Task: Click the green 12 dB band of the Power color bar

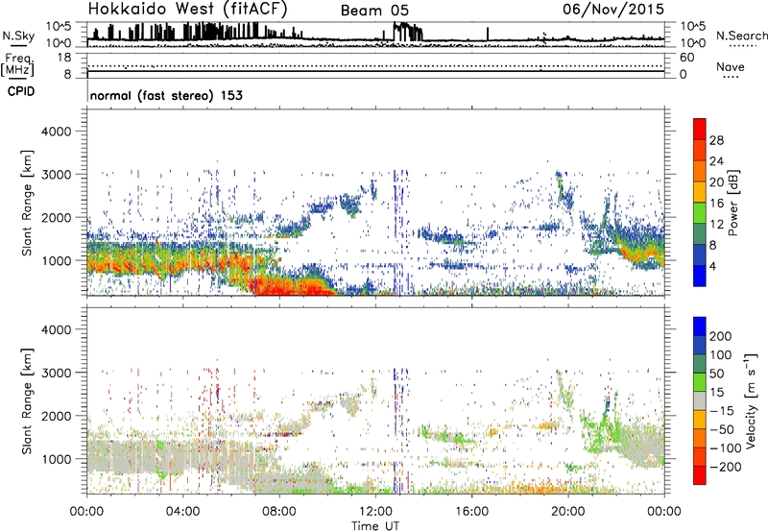Action: tap(700, 213)
